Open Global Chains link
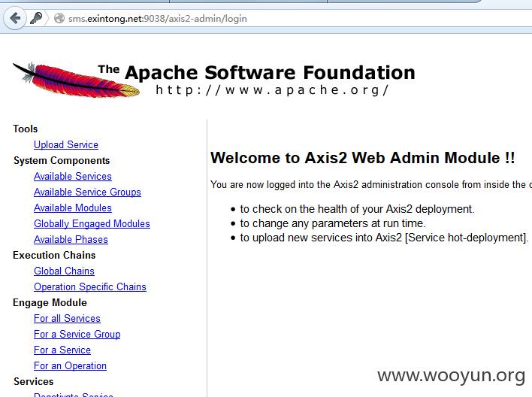Viewport: 532px width, 397px height. [x=64, y=271]
